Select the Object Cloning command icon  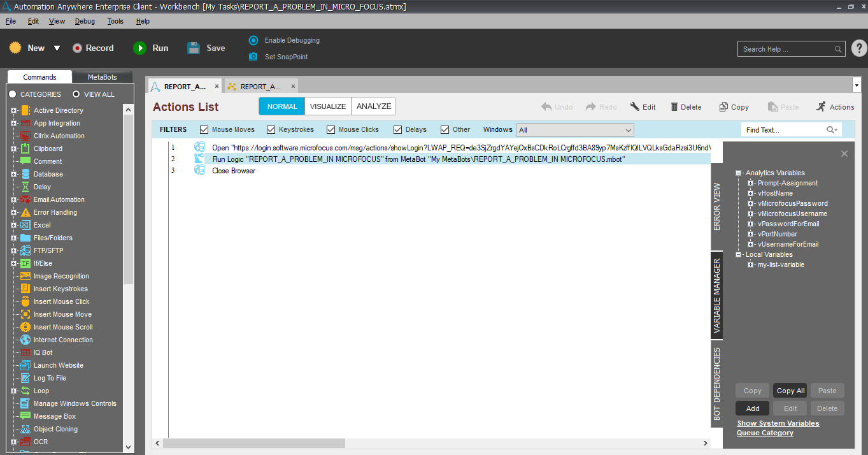pos(25,429)
